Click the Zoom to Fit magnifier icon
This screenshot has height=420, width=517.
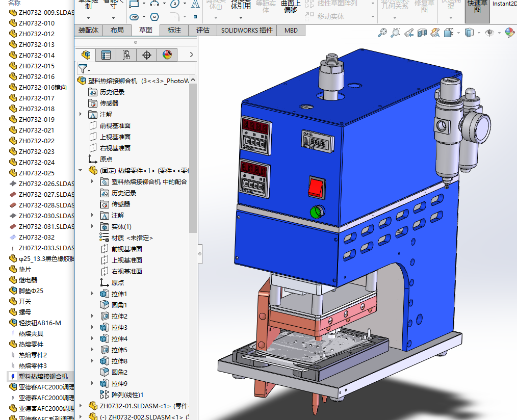coord(382,33)
